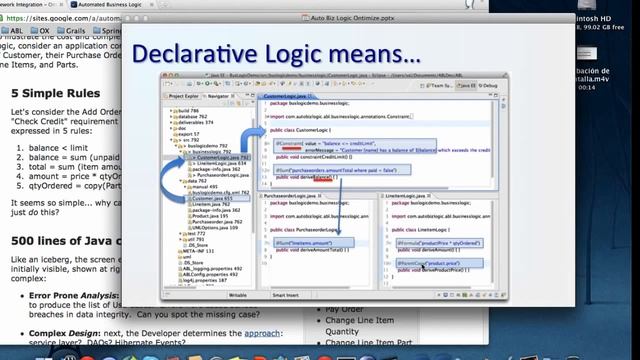640x360 pixels.
Task: Minimize the Navigator panel
Action: tap(247, 96)
